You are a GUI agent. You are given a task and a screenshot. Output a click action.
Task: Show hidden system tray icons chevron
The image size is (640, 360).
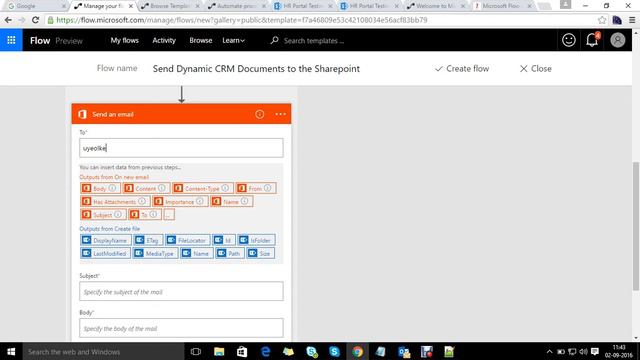coord(549,351)
